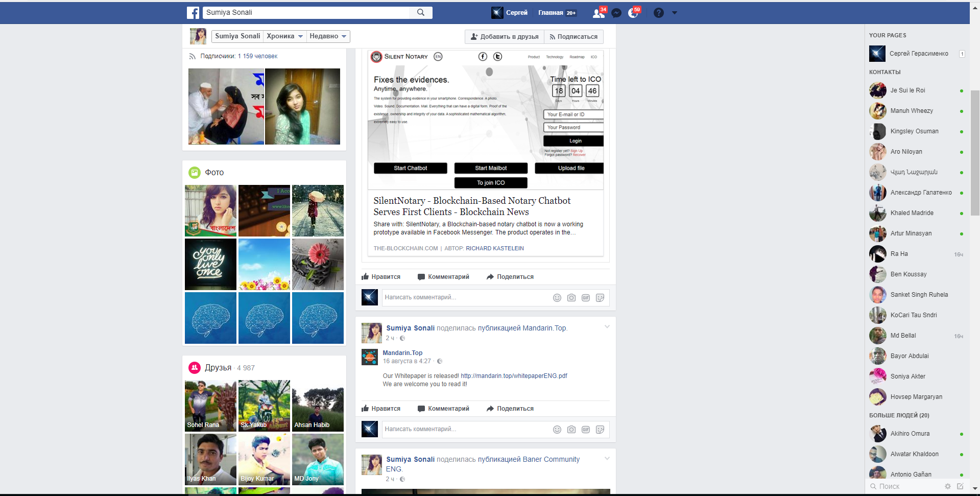Image resolution: width=980 pixels, height=496 pixels.
Task: Insert emoji in SilentNotary comment box
Action: tap(557, 298)
